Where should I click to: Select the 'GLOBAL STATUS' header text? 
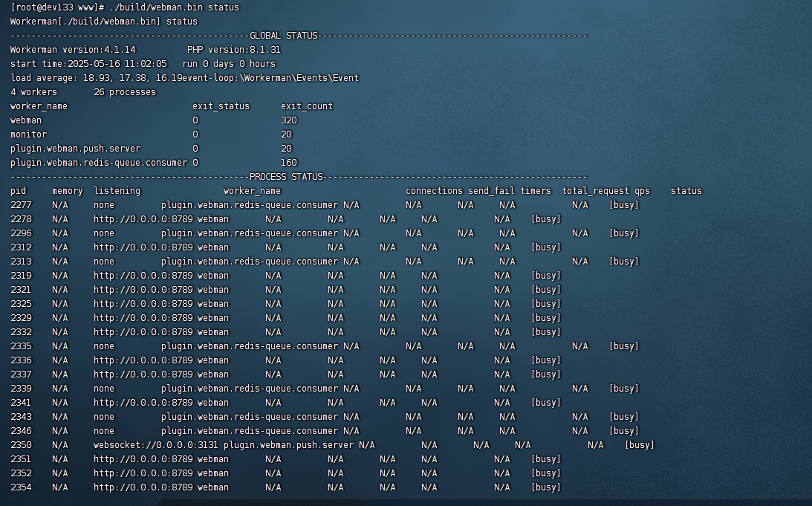[x=283, y=36]
